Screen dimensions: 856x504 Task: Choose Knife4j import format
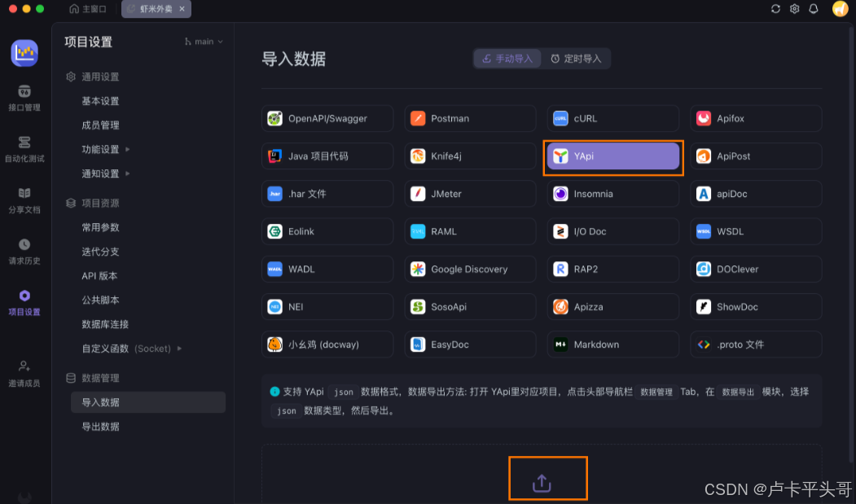pyautogui.click(x=470, y=156)
